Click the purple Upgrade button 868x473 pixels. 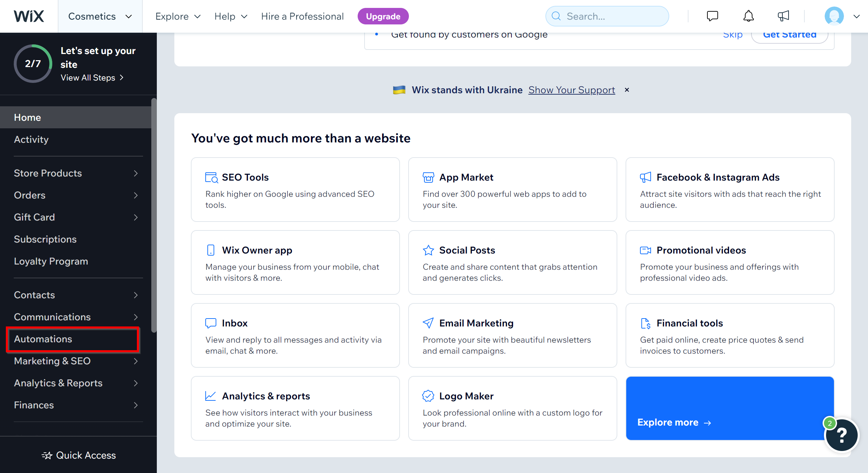coord(383,16)
